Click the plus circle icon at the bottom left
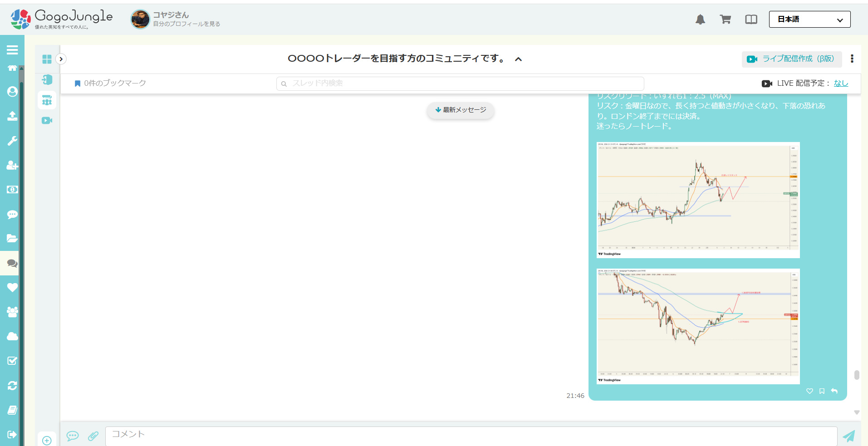The image size is (868, 446). point(47,441)
